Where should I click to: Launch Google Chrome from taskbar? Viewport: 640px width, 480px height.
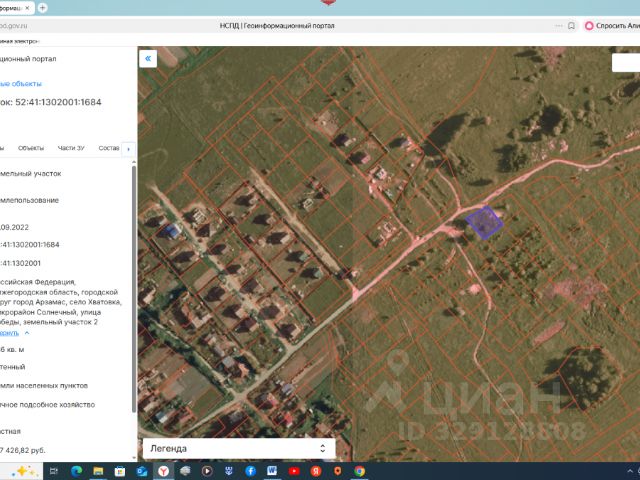[359, 471]
